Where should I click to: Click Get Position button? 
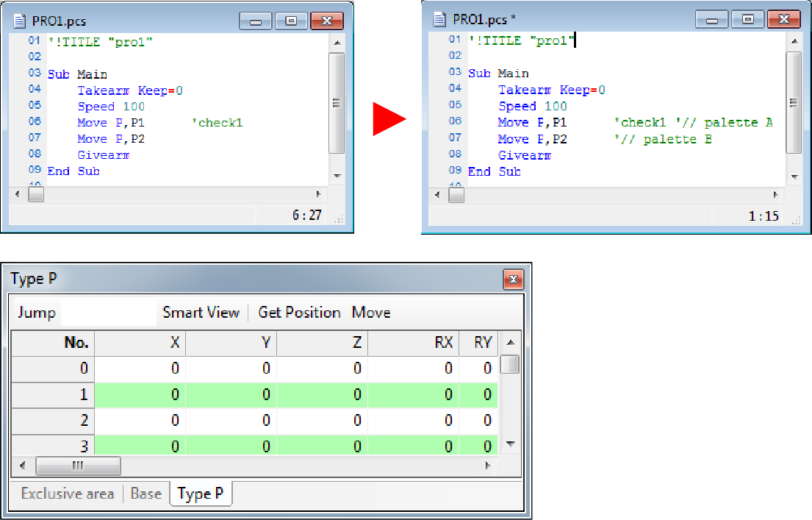click(299, 313)
